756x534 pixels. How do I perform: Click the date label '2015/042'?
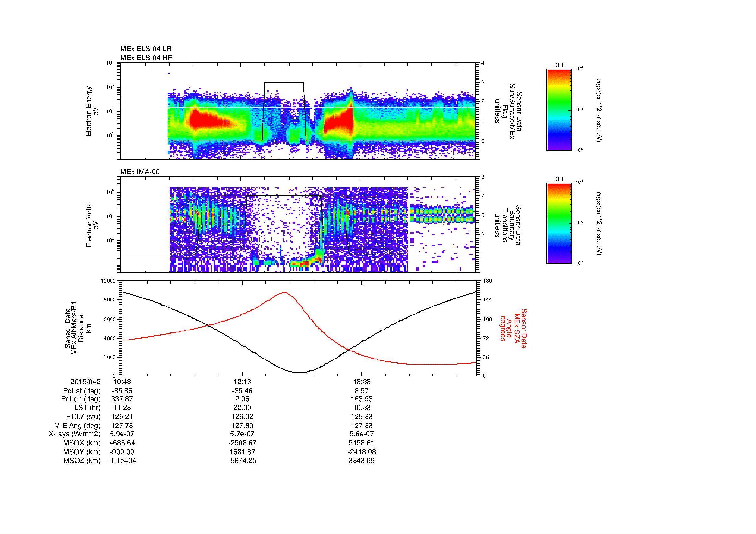tap(85, 382)
